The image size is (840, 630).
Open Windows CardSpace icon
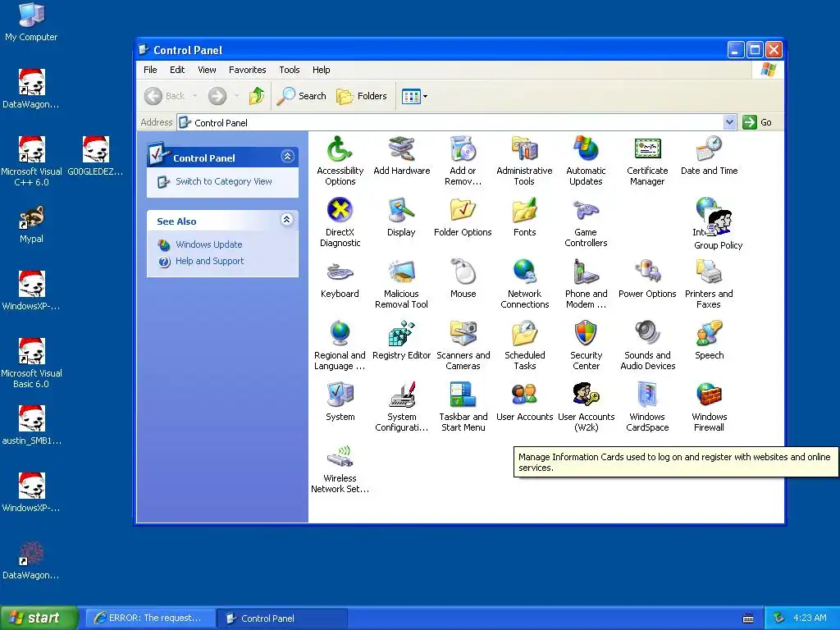pyautogui.click(x=647, y=395)
